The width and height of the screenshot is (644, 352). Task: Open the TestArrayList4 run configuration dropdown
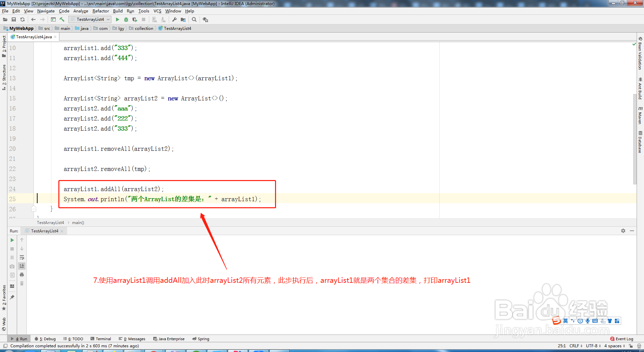(x=90, y=19)
